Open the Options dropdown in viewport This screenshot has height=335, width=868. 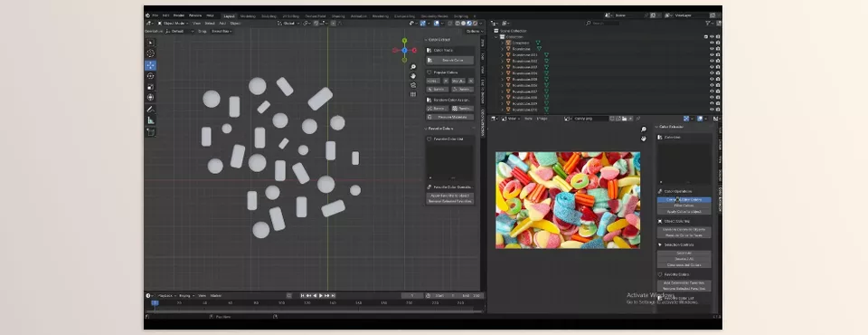(x=474, y=31)
